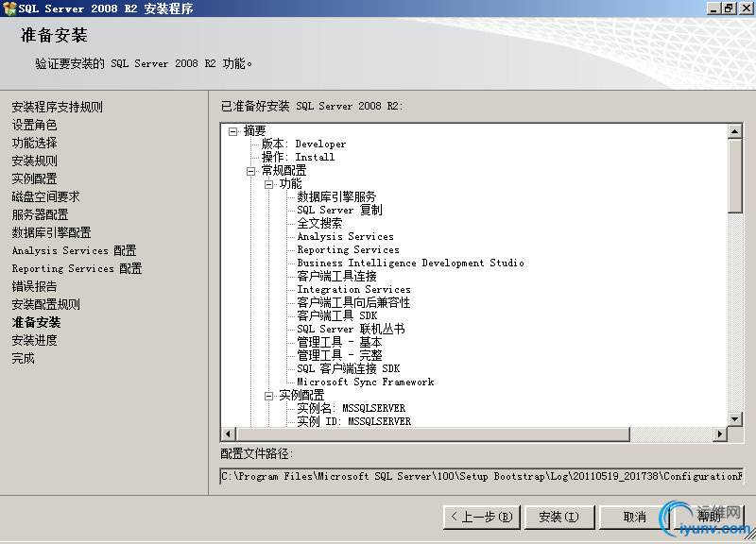Click the 配置文件路径 path field

(481, 476)
